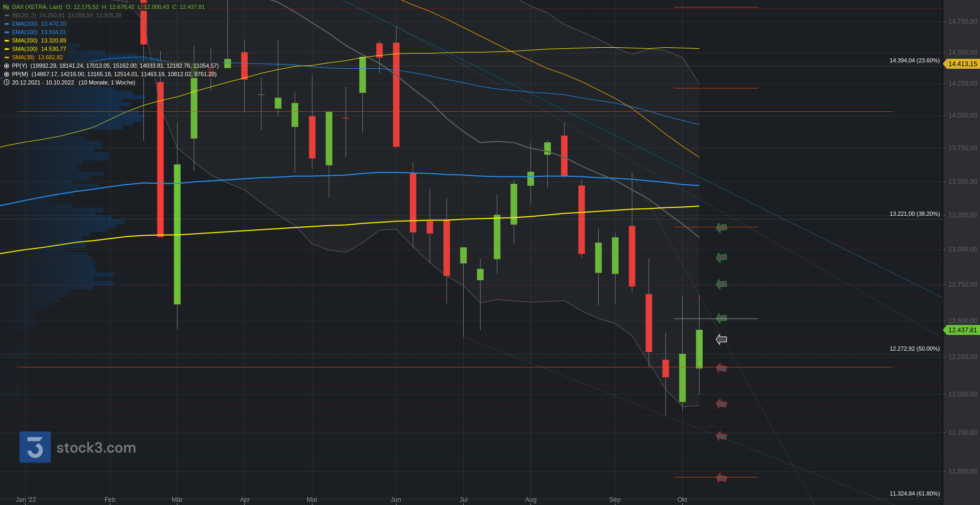Click the clock icon beside the date range
The image size is (980, 505).
tap(6, 82)
